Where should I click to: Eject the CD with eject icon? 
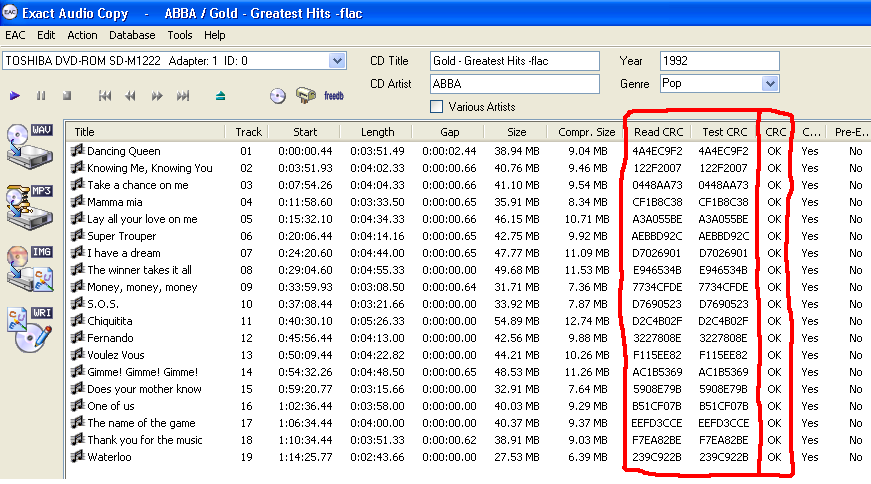tap(221, 96)
